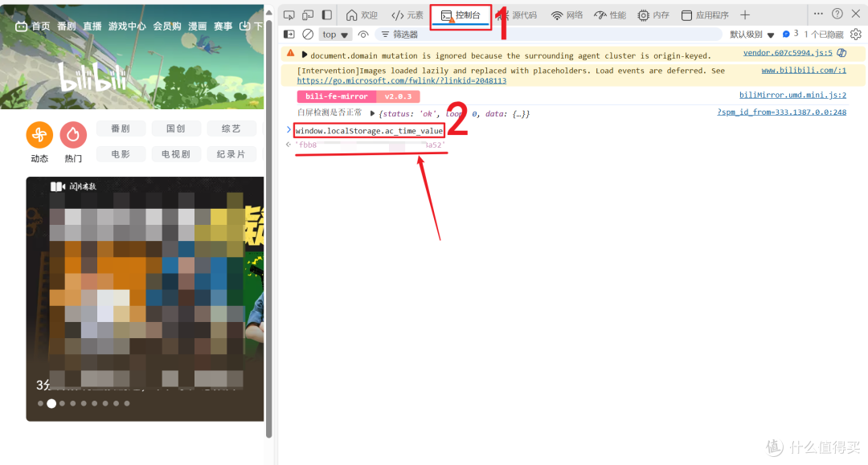The image size is (868, 465).
Task: Click the blue issues counter showing 3
Action: tap(790, 34)
